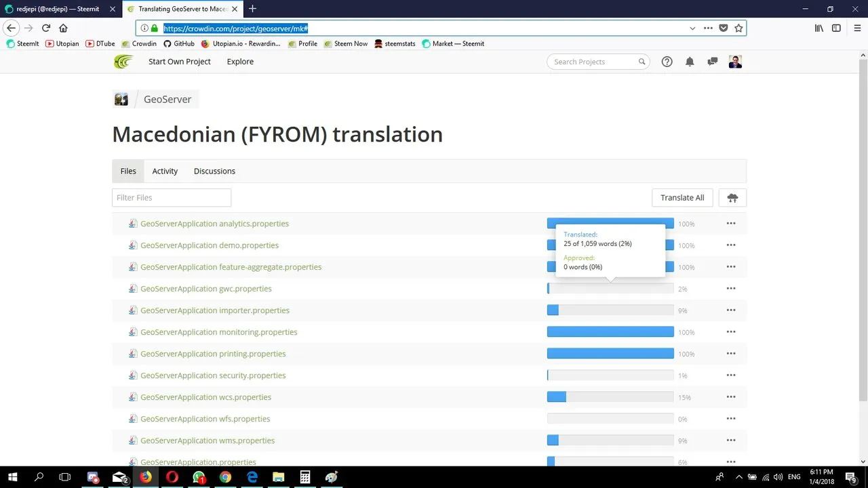The height and width of the screenshot is (488, 868).
Task: Open options menu for printing.properties row
Action: pyautogui.click(x=731, y=354)
